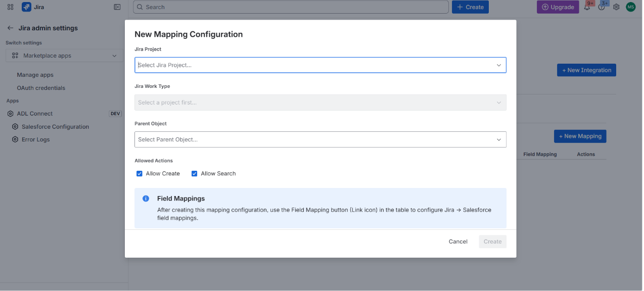Click the MS profile avatar
Screen dimensions: 644x291
630,7
